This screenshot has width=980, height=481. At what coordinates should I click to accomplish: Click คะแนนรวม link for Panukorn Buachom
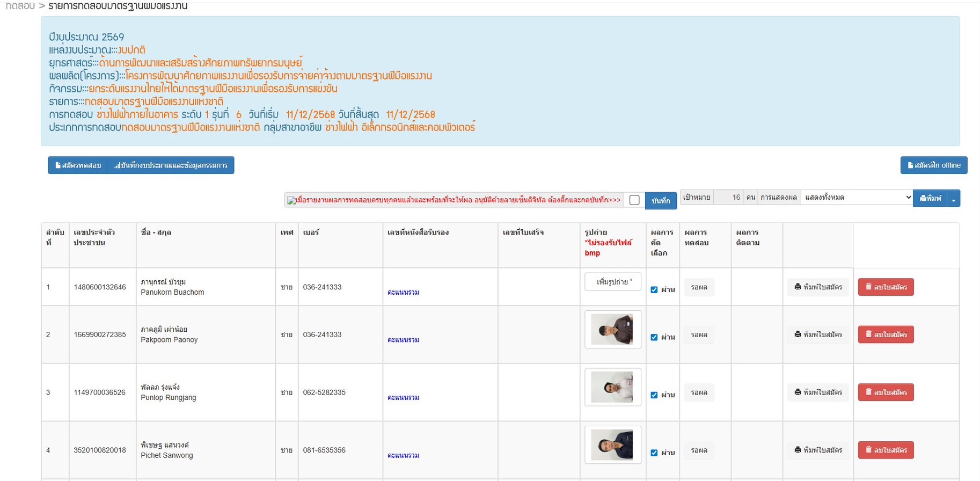tap(403, 293)
